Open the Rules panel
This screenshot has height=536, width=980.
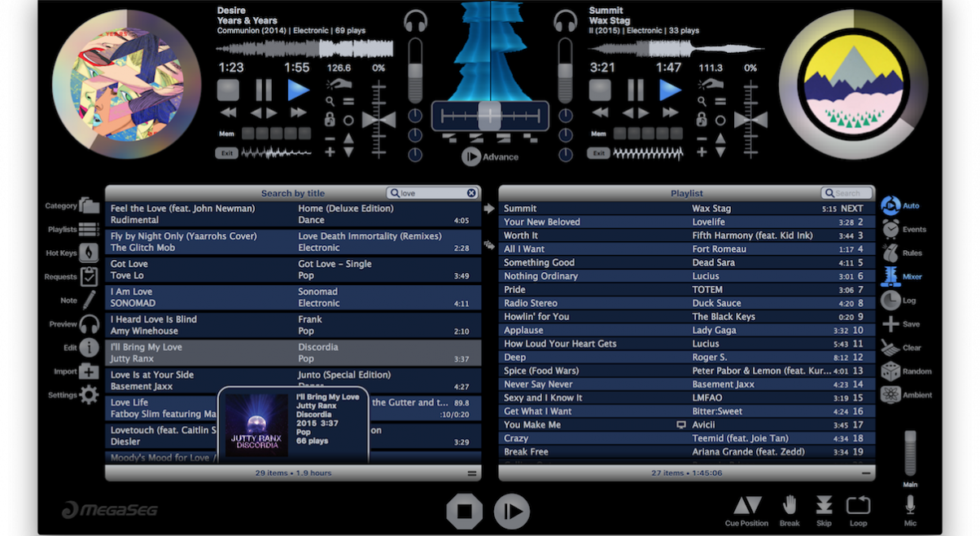[890, 253]
